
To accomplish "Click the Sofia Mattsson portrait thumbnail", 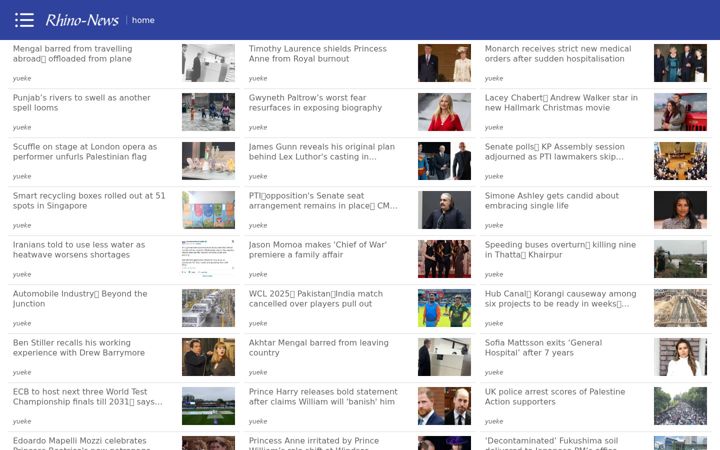I will [x=681, y=357].
